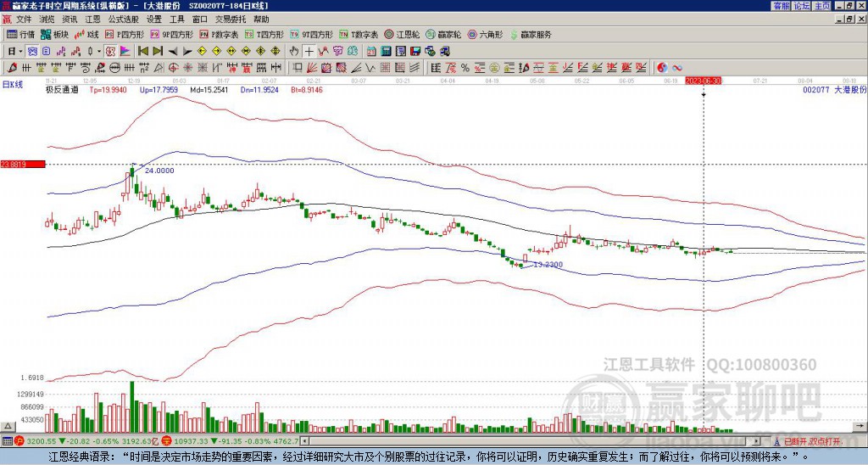The height and width of the screenshot is (465, 868).
Task: Click the circle-with-crosshair target icon
Action: click(173, 68)
